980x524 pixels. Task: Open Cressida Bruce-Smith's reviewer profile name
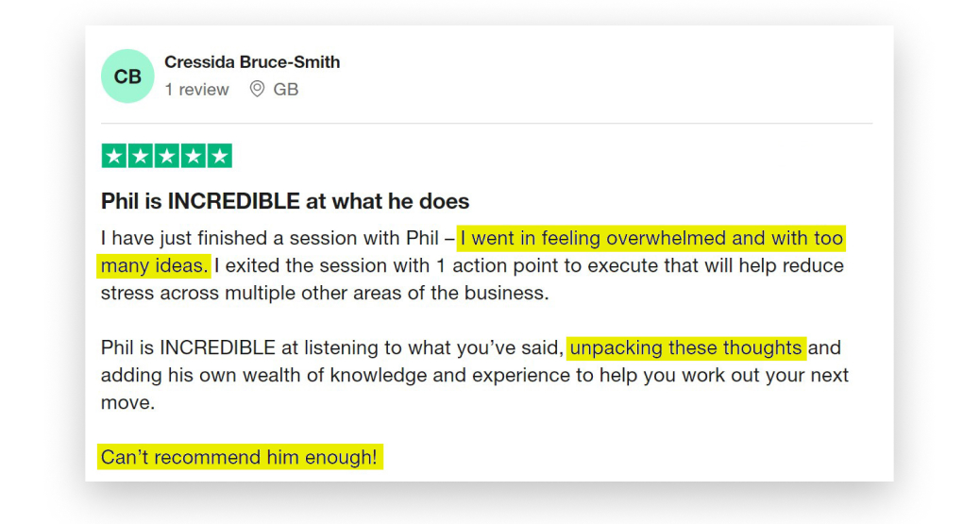click(252, 62)
